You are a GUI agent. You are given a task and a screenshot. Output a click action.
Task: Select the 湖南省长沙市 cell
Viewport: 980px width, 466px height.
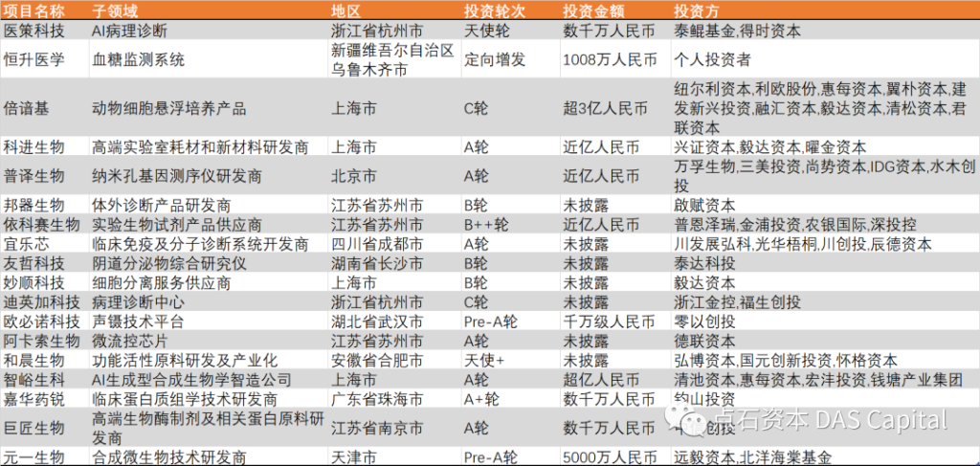click(x=395, y=262)
